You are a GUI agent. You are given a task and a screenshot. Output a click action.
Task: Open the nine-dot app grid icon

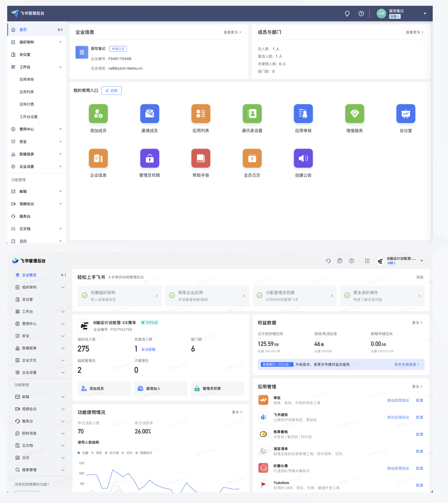point(367,261)
